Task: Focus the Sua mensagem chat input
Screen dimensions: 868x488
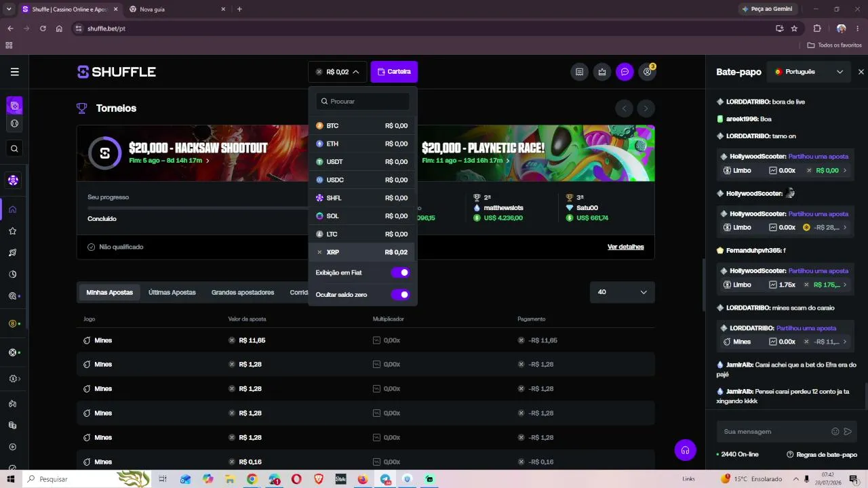Action: coord(774,432)
